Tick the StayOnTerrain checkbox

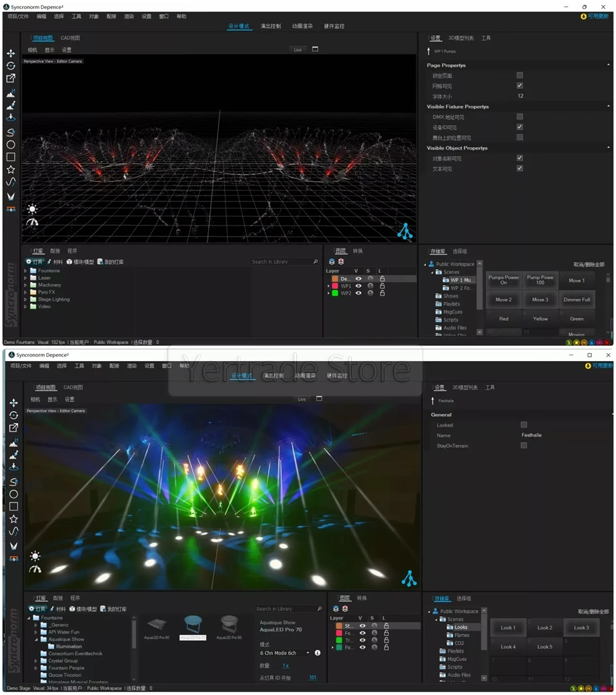[x=524, y=445]
